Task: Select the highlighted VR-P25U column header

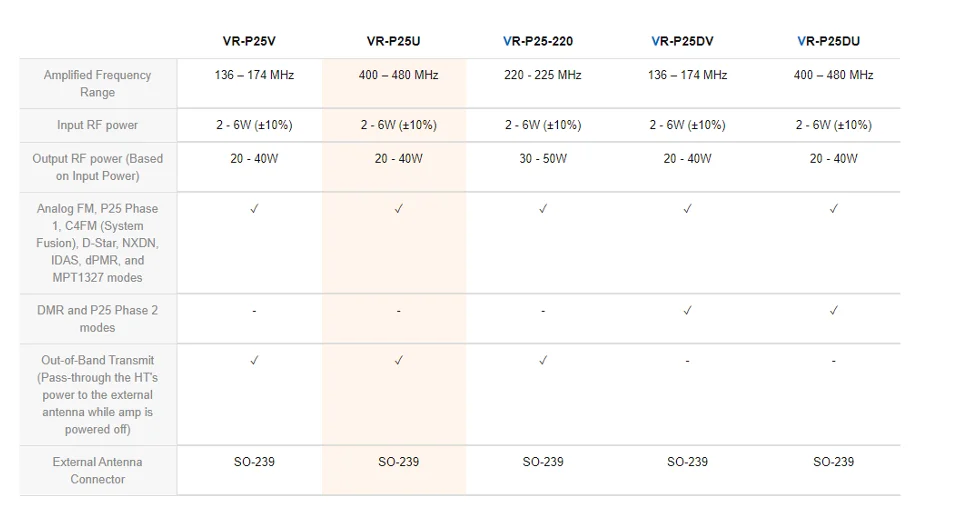Action: 394,41
